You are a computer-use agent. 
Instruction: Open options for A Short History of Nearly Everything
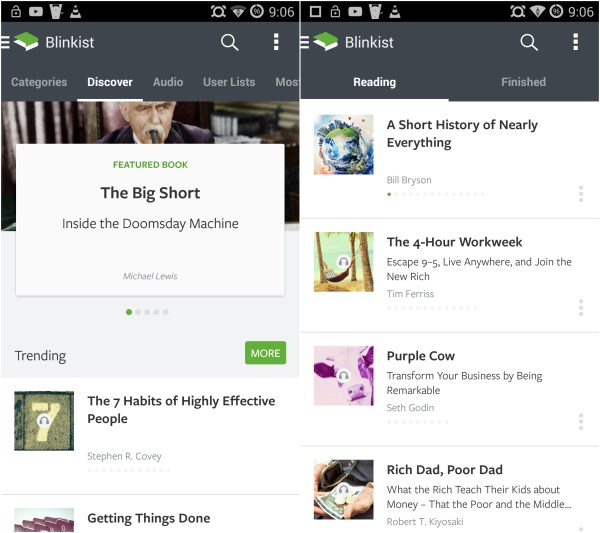pos(580,194)
